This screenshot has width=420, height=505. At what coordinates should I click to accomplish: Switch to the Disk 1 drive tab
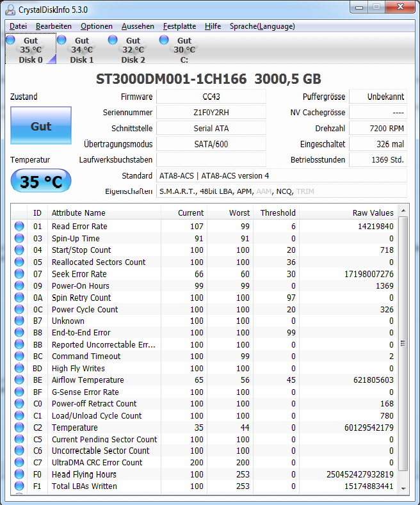(x=82, y=49)
